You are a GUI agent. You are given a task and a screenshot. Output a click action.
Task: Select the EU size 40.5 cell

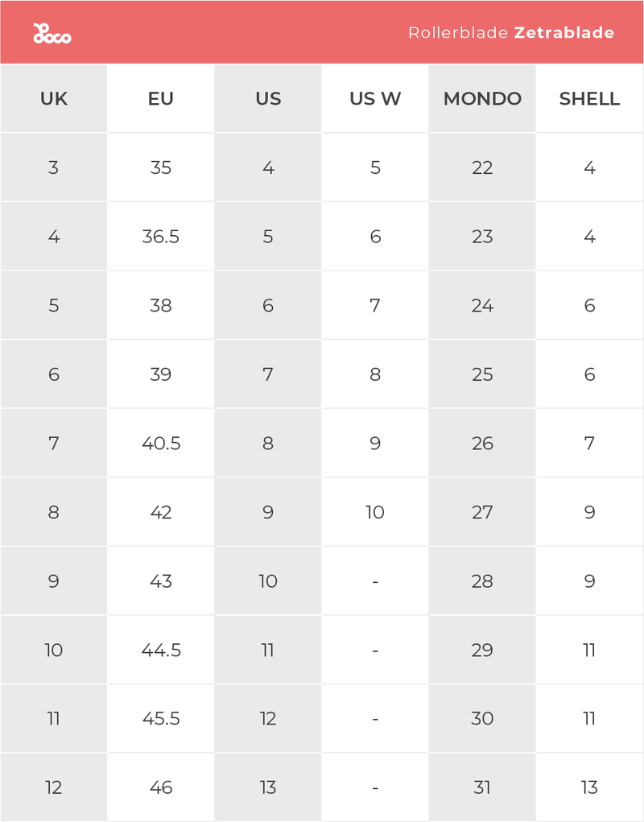[x=161, y=444]
